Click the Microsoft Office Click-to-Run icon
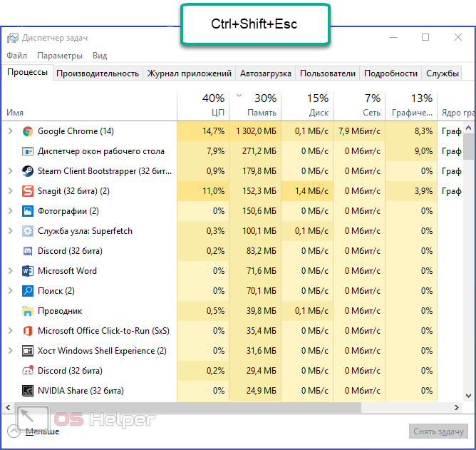This screenshot has width=476, height=450. [28, 331]
